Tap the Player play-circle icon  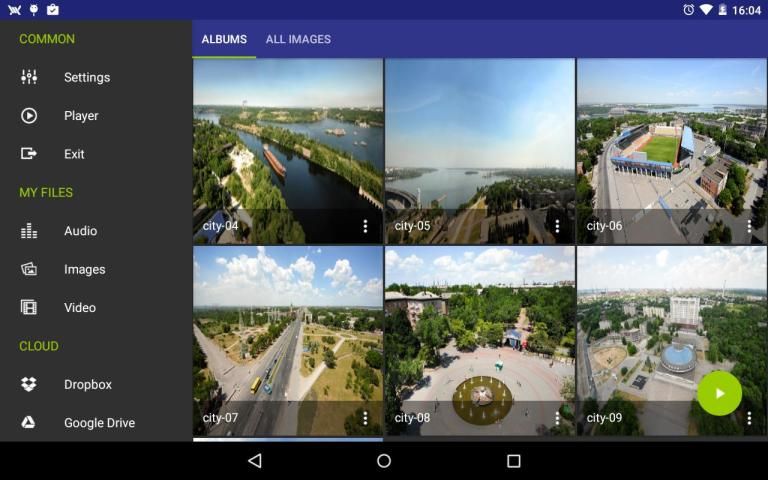29,116
